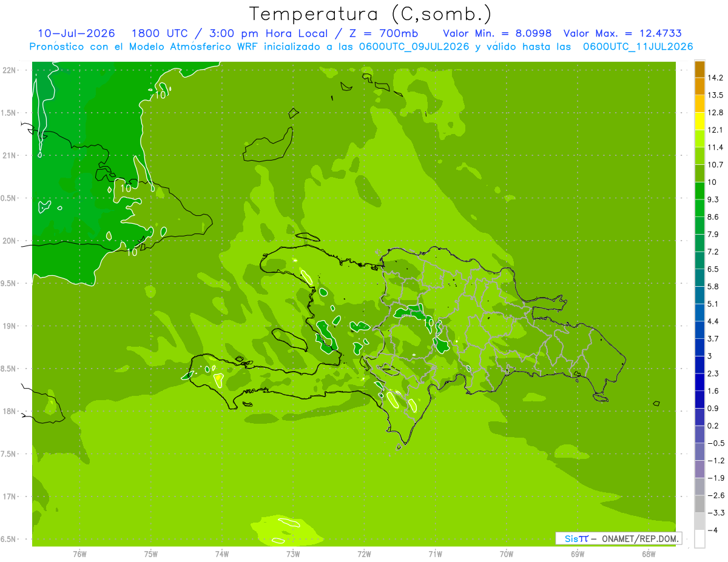728x562 pixels.
Task: Click the "69W" longitude label
Action: click(x=578, y=554)
